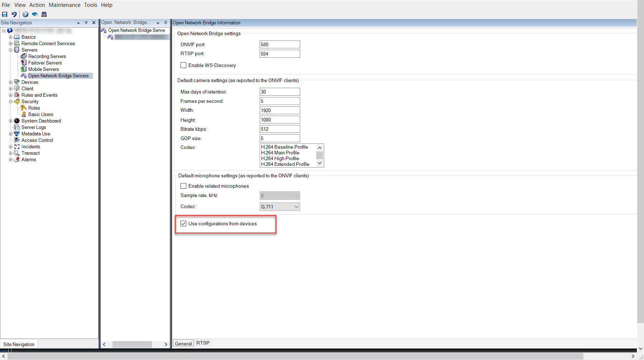Click the System Dashboard icon

[17, 121]
